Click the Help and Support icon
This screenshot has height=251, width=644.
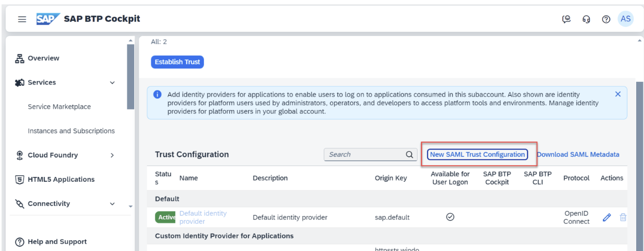pos(19,242)
